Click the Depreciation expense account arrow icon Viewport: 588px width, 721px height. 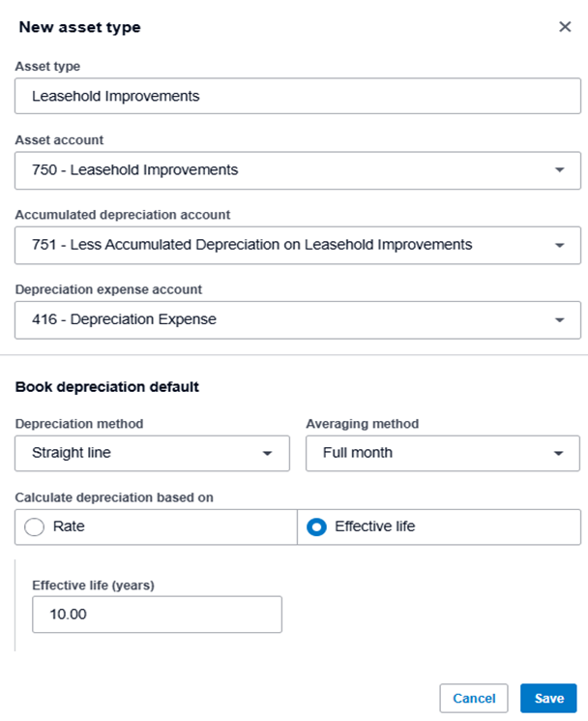560,320
